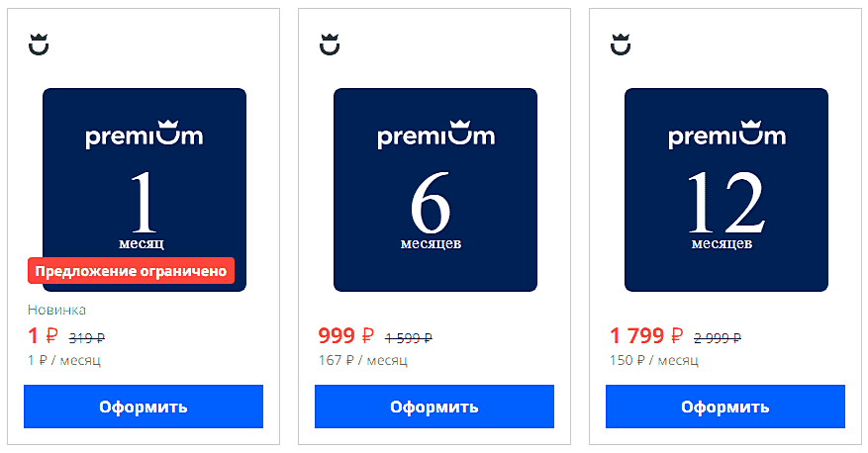Click the crossed-out 2 999 ₽ old price
The width and height of the screenshot is (868, 453).
tap(718, 338)
